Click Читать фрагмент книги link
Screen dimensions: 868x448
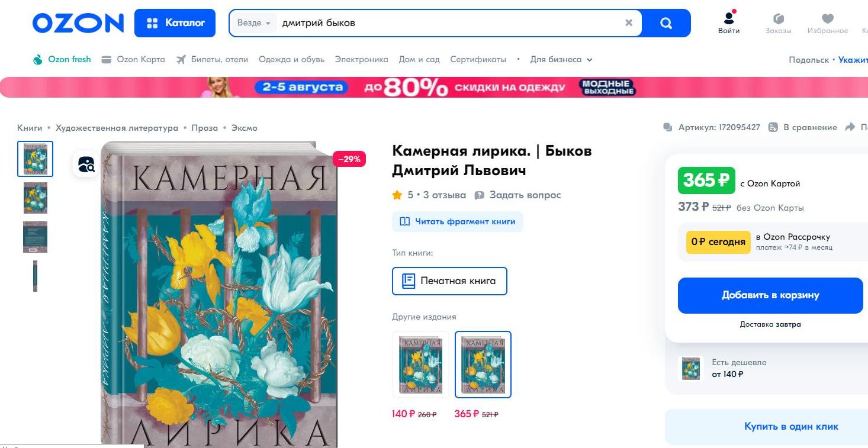point(458,221)
